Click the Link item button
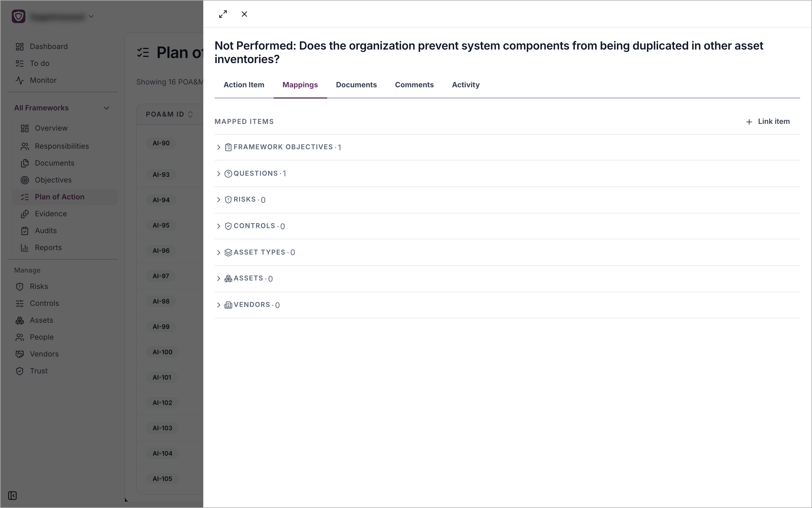The image size is (812, 508). [768, 122]
